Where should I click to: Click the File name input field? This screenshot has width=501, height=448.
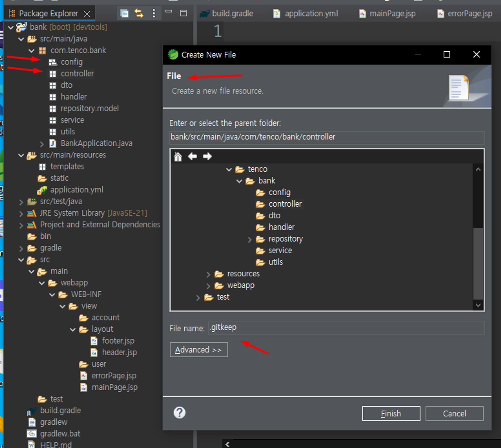point(346,328)
